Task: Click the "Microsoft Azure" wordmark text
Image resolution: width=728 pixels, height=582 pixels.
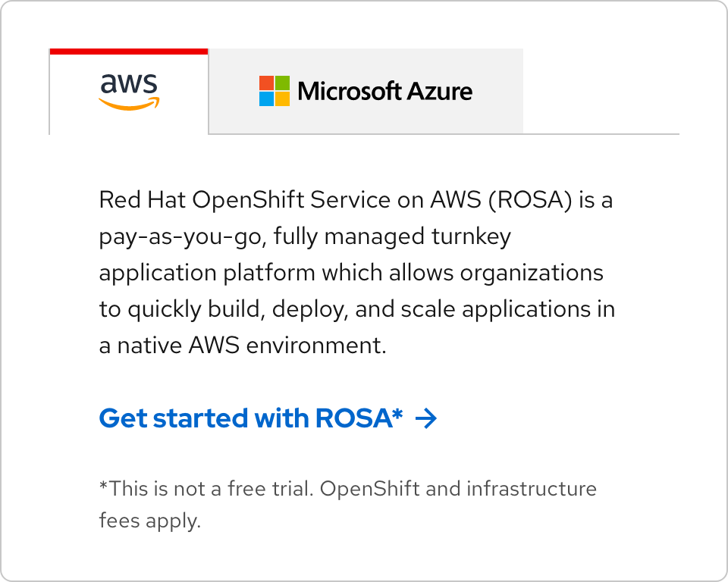Action: 385,92
